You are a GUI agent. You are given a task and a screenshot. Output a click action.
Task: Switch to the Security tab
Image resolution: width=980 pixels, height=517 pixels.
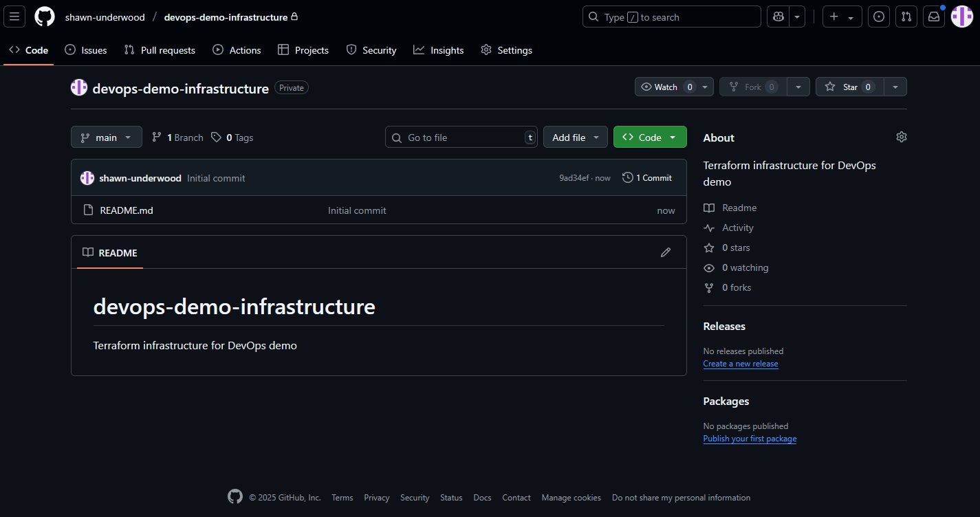click(x=371, y=50)
